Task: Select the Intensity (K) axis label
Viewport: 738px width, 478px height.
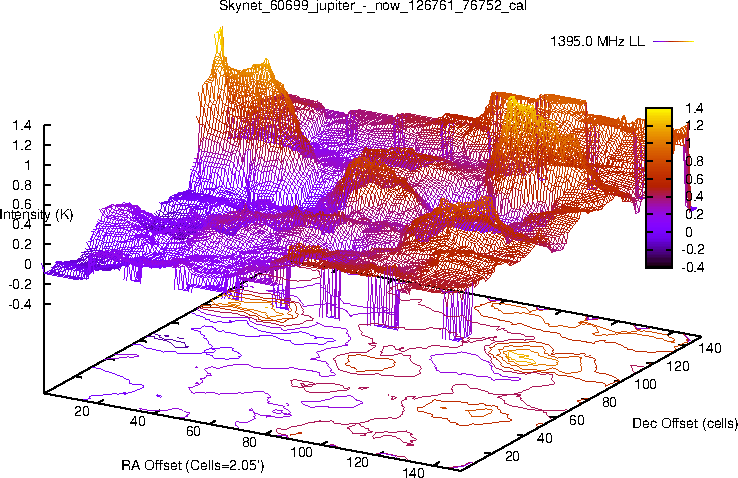Action: [36, 215]
